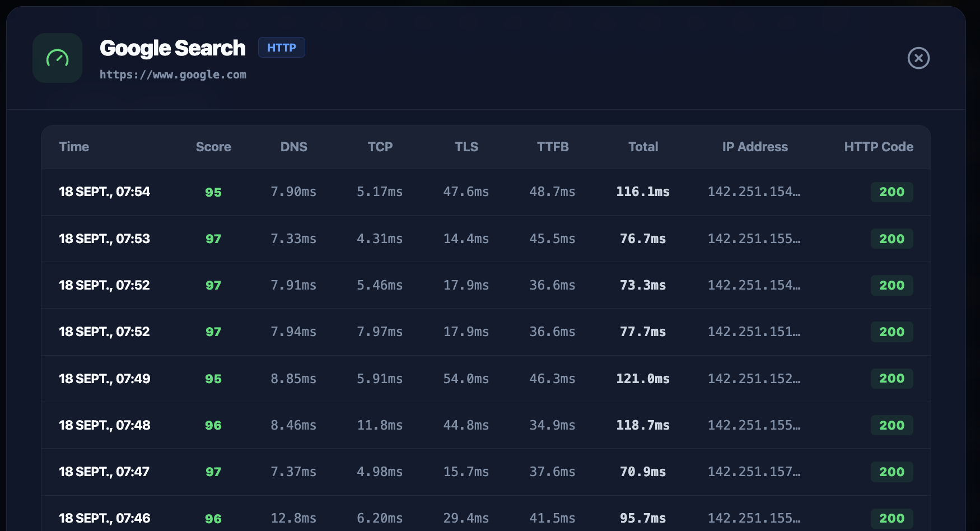Click the 142.251.157… IP address
The image size is (980, 531).
[x=754, y=472]
